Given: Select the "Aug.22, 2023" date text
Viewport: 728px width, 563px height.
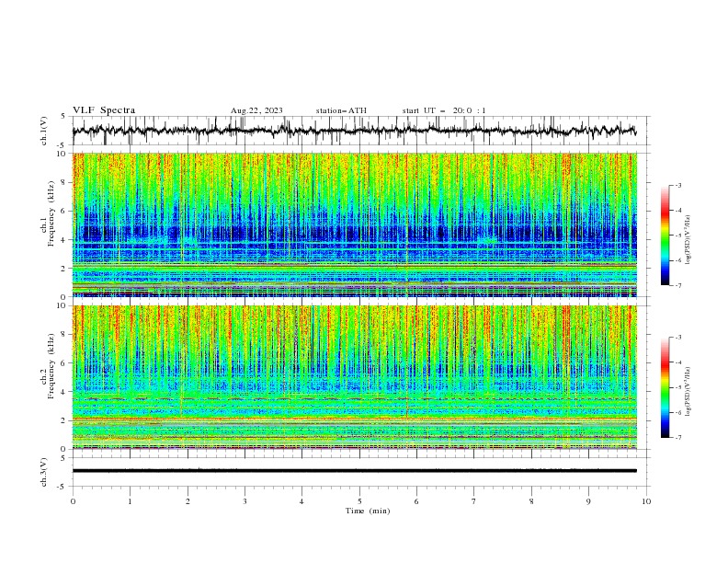Looking at the screenshot, I should coord(256,110).
